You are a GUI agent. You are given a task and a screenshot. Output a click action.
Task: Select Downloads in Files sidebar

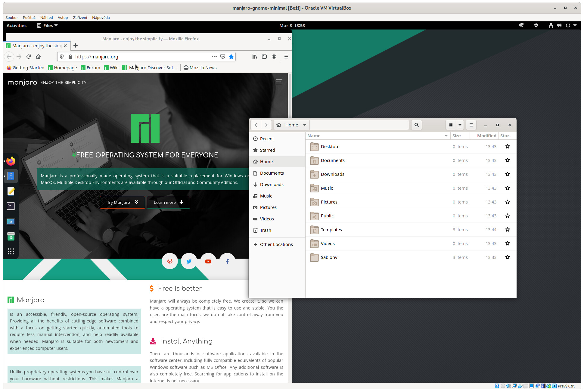tap(272, 185)
